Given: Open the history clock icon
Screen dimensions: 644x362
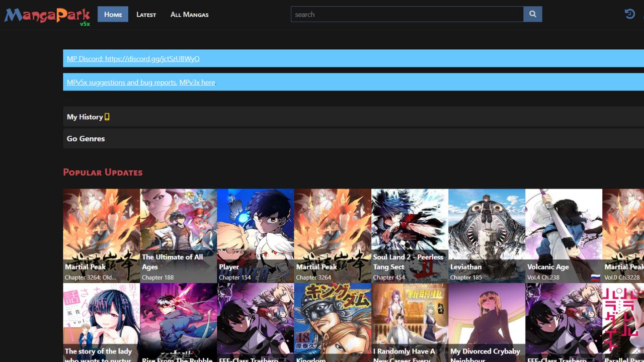Looking at the screenshot, I should [x=629, y=14].
